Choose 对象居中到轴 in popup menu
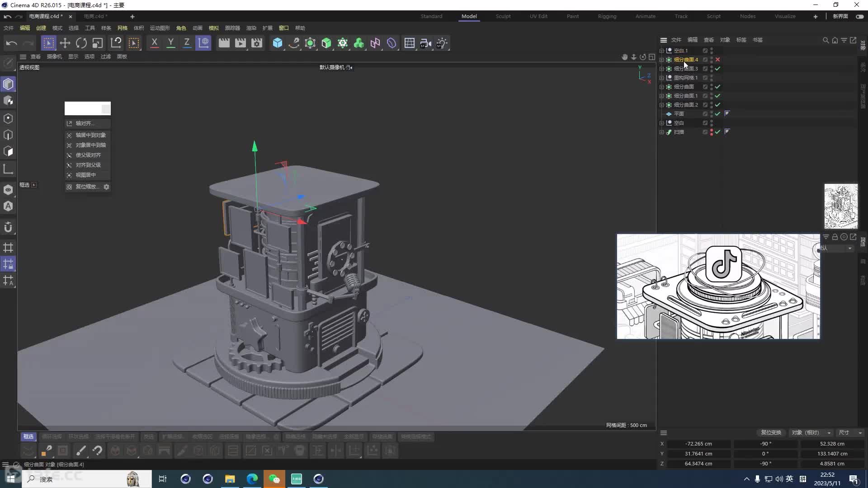The width and height of the screenshot is (868, 488). pos(88,145)
